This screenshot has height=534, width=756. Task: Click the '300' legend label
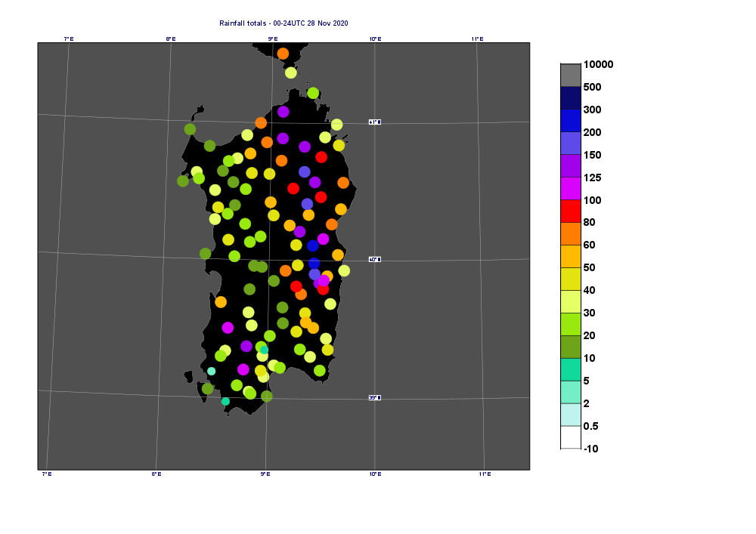(x=593, y=110)
